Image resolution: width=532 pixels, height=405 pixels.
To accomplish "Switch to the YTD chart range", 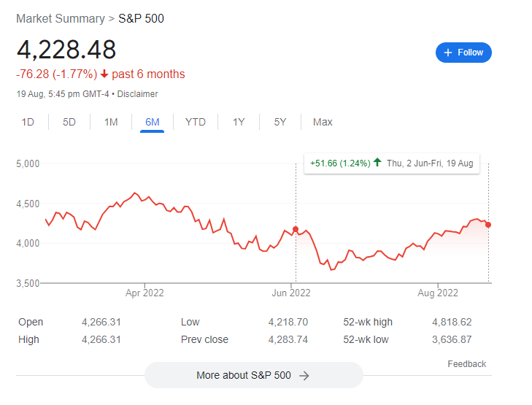I will [196, 122].
